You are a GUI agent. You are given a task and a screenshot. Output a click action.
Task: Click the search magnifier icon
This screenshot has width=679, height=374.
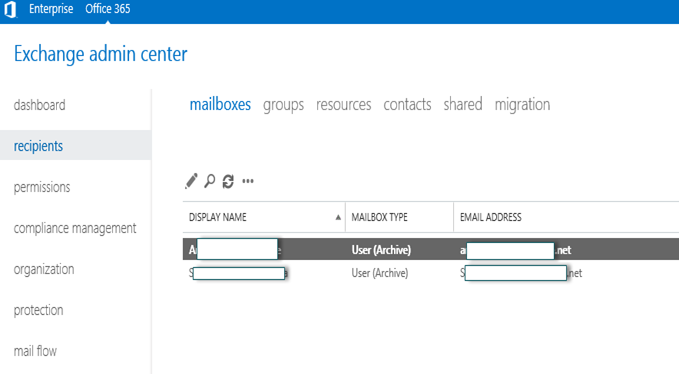(x=210, y=181)
